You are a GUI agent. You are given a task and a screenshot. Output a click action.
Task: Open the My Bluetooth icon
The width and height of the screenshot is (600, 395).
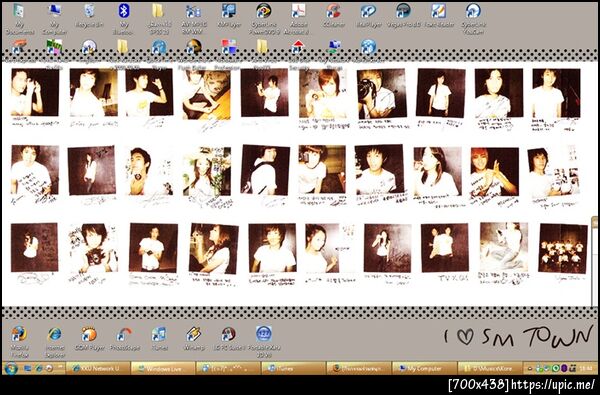click(124, 19)
